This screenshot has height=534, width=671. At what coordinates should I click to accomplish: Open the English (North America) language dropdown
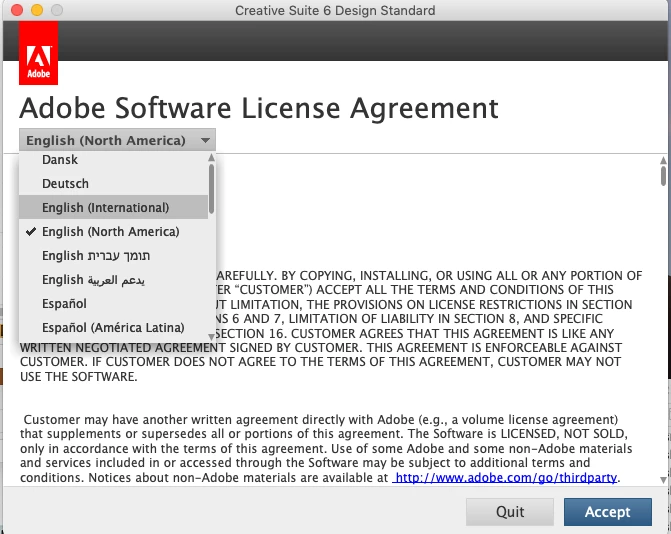pyautogui.click(x=117, y=140)
